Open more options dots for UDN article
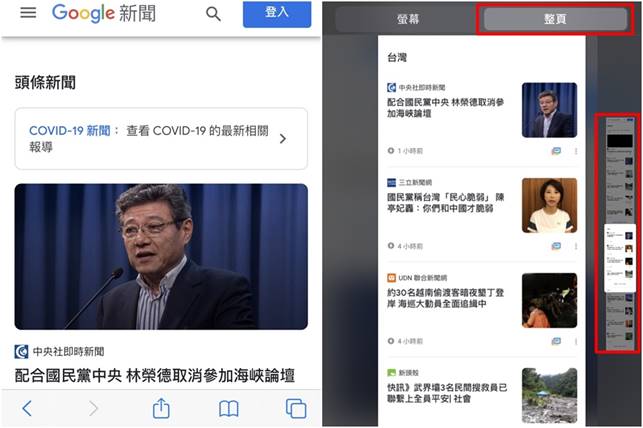The width and height of the screenshot is (643, 428). coord(576,341)
